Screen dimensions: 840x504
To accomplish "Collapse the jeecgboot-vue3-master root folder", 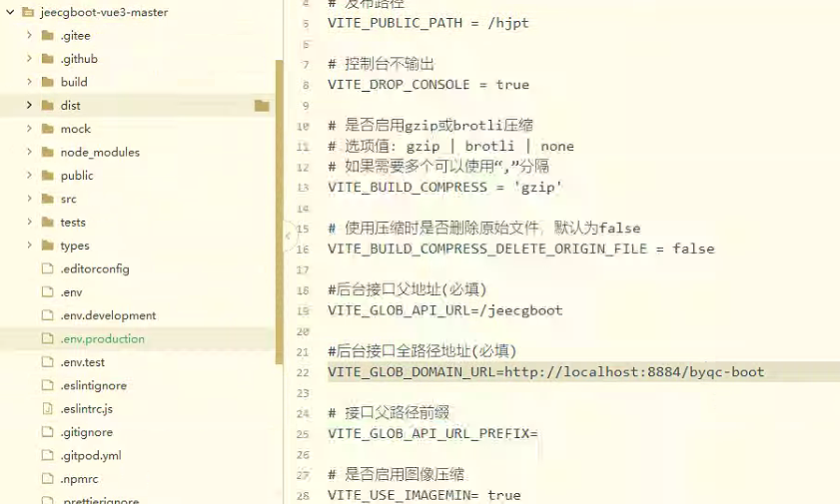I will click(x=10, y=12).
